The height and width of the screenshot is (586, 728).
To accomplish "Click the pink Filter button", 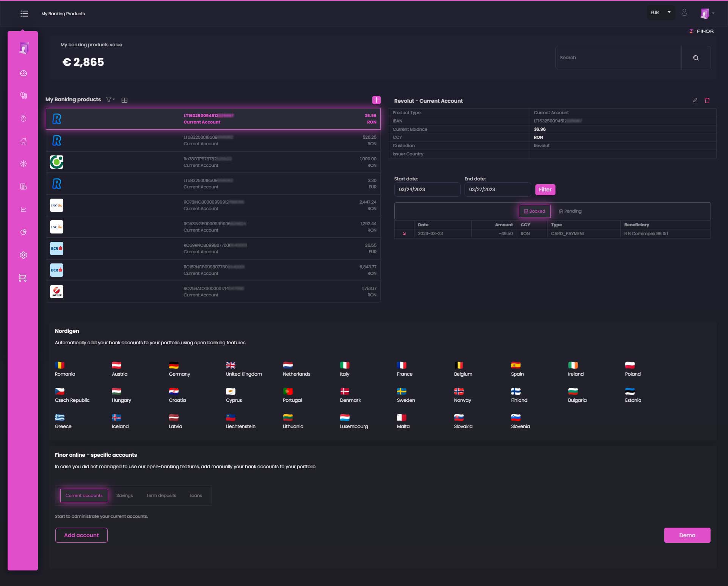I will (545, 190).
